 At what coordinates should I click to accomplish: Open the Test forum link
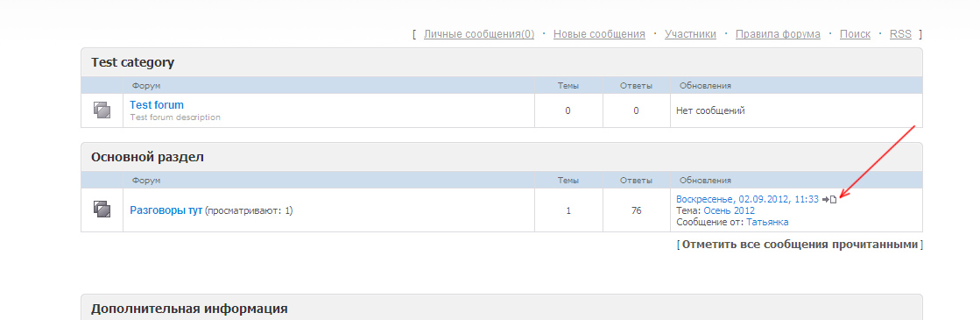point(157,105)
